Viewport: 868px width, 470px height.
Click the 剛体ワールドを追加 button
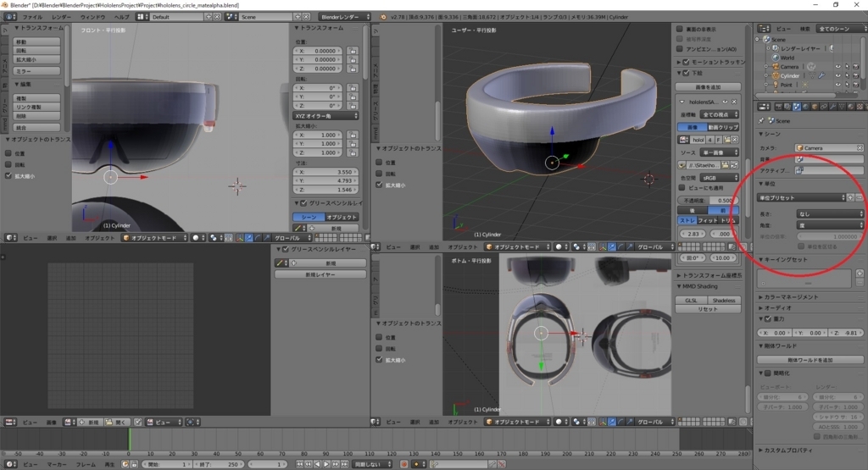(810, 360)
